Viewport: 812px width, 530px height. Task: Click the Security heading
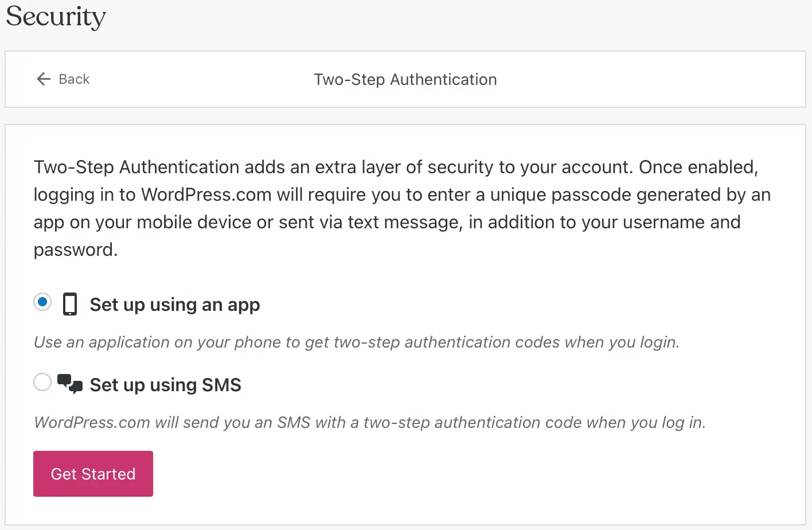tap(55, 17)
